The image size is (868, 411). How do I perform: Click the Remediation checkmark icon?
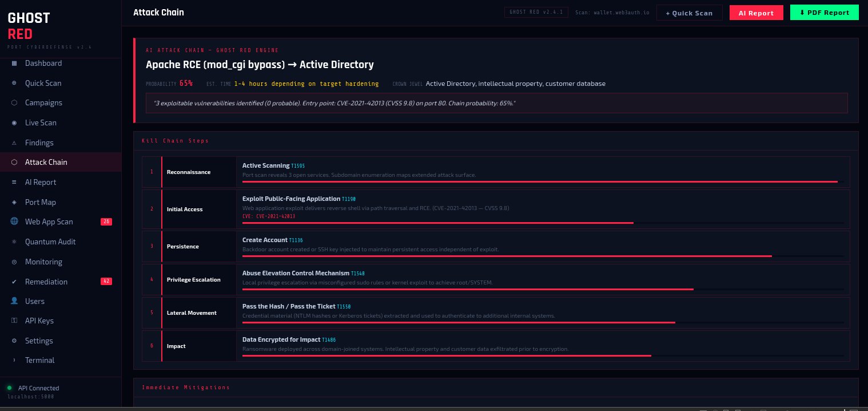click(14, 282)
